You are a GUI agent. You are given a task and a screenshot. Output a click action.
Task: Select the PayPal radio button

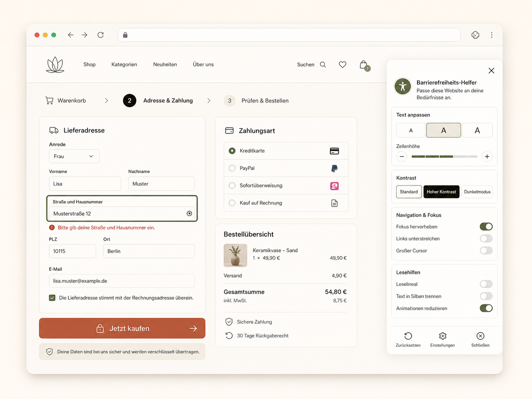[x=232, y=168]
